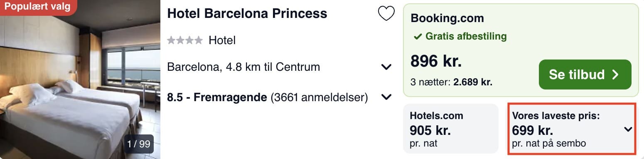Open the Vores laveste pris dropdown arrow
Viewport: 644px width, 159px height.
click(x=628, y=130)
